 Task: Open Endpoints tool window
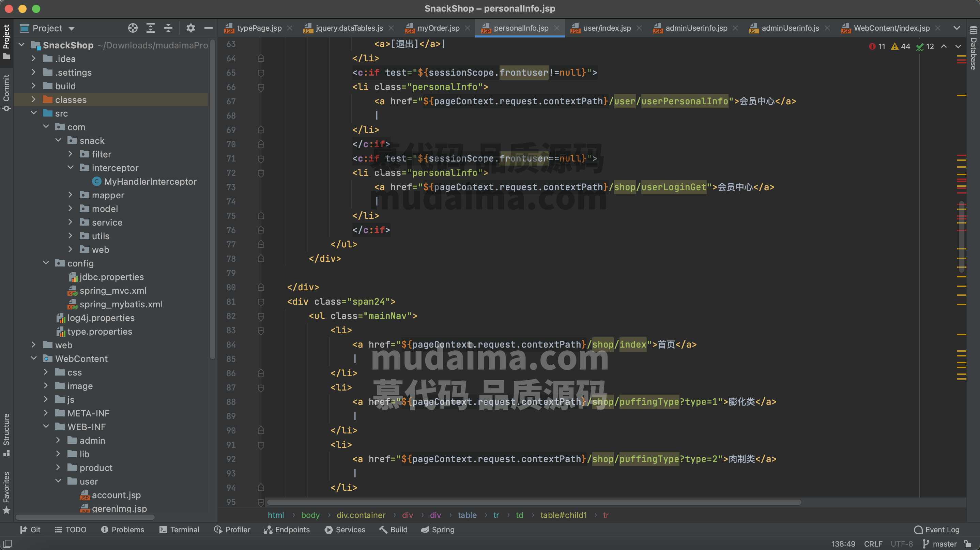point(287,530)
